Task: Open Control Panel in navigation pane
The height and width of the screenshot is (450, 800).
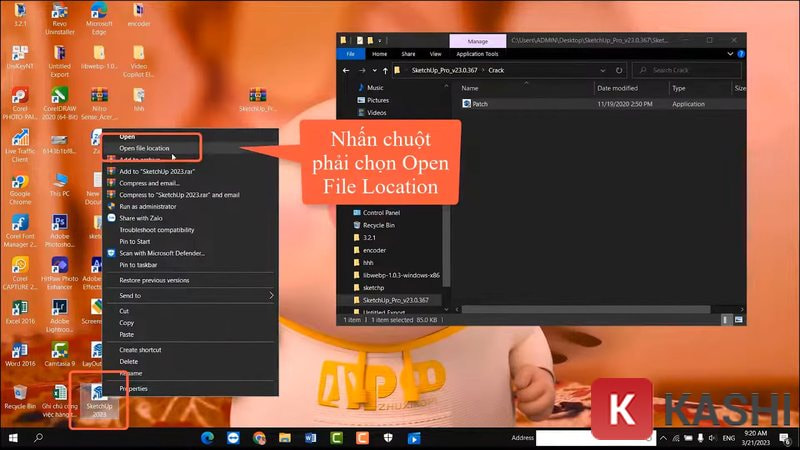Action: (x=381, y=213)
